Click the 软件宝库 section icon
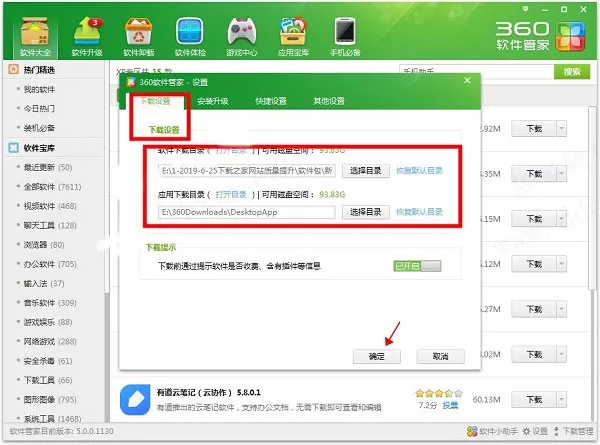This screenshot has height=445, width=600. pyautogui.click(x=13, y=148)
